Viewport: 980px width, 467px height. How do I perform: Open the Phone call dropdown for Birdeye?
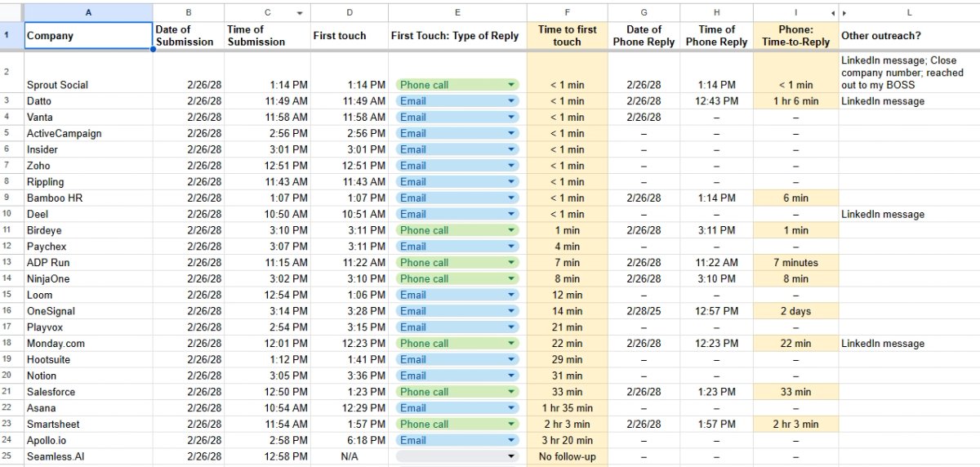(x=511, y=230)
